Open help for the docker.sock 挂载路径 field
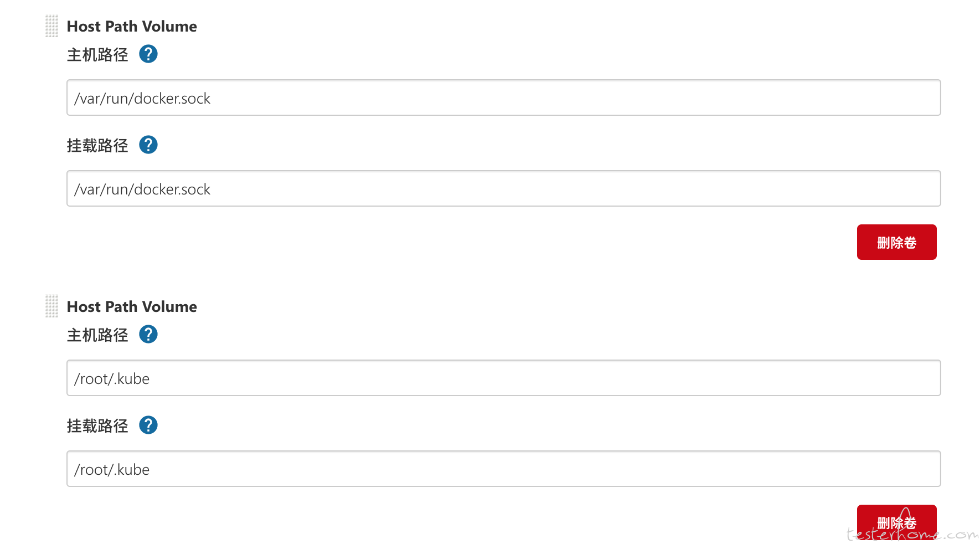 click(x=148, y=145)
